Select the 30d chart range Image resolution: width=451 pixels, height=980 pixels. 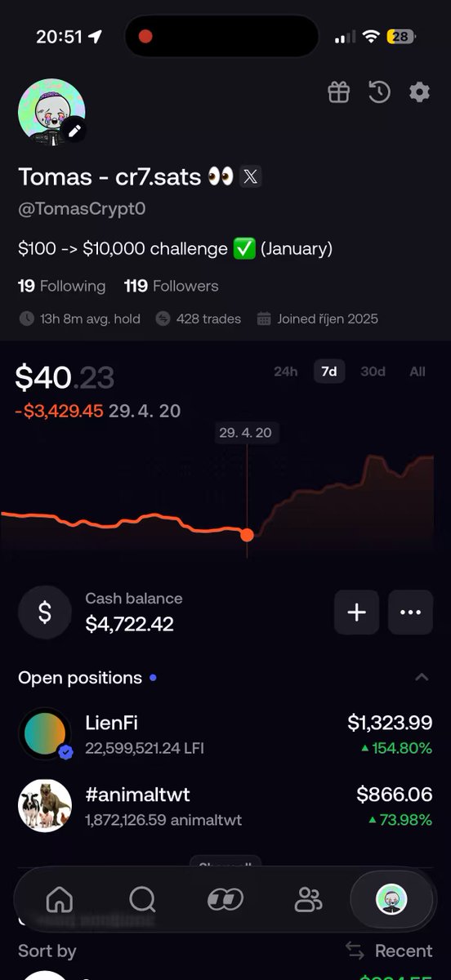click(373, 372)
